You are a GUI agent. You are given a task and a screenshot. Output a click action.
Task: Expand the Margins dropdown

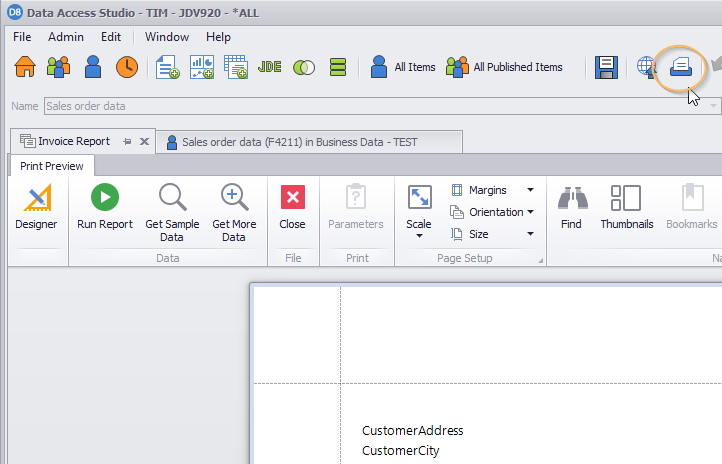pyautogui.click(x=493, y=190)
